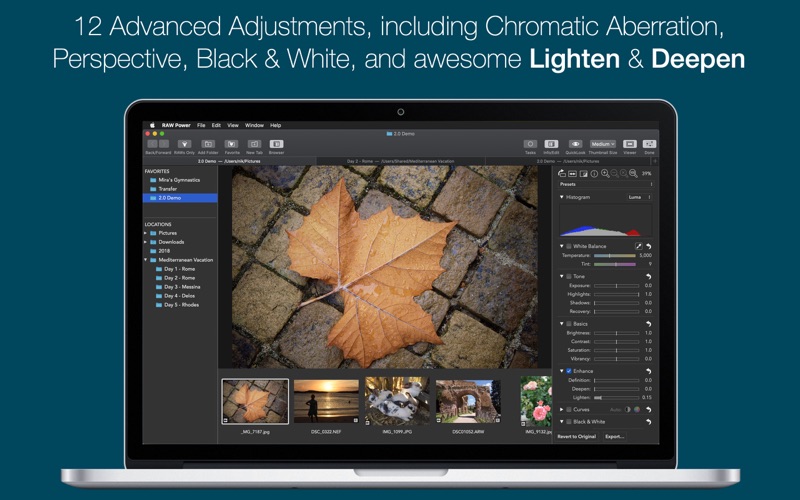Enable the White Balance checkbox
The height and width of the screenshot is (500, 800).
[569, 246]
